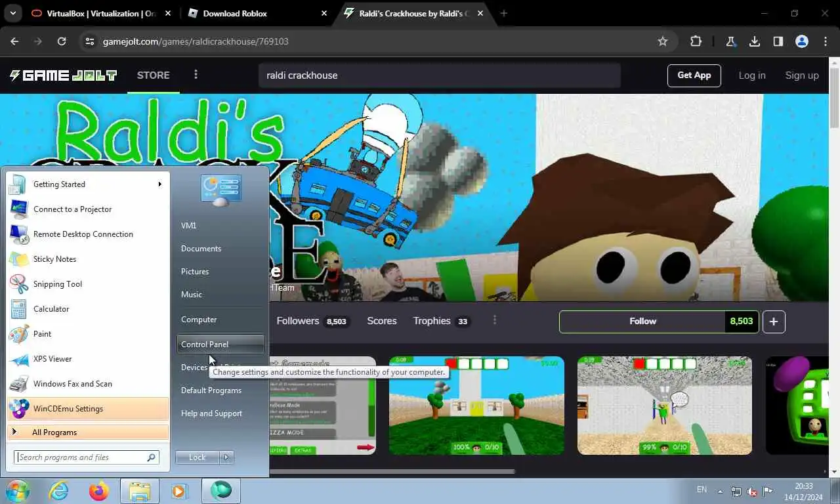840x504 pixels.
Task: Open Windows Media Player taskbar icon
Action: [x=179, y=490]
